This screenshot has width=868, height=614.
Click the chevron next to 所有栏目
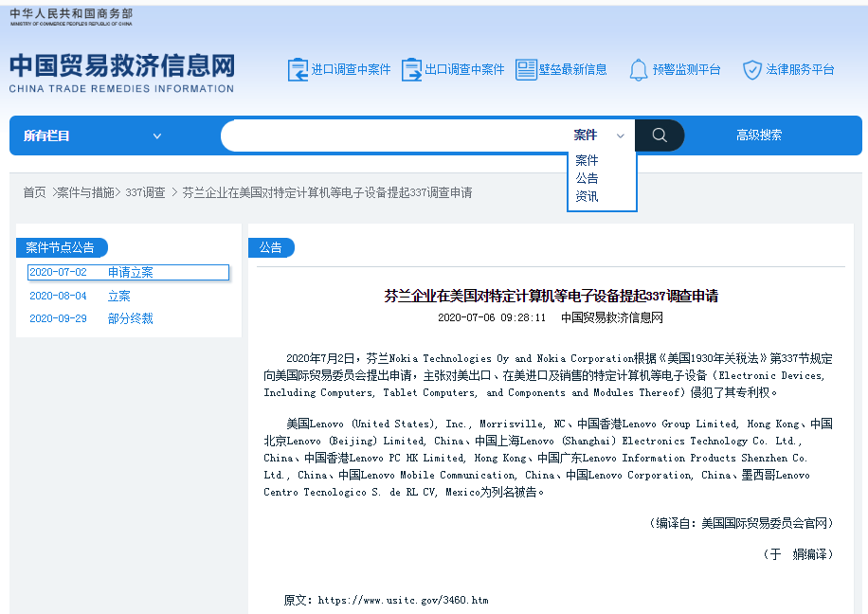point(157,136)
